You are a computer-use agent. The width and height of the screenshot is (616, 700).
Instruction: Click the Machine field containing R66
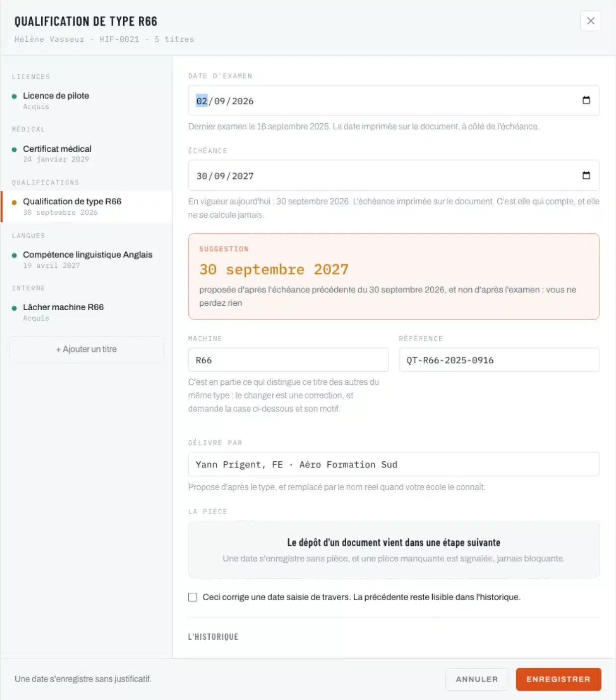click(x=288, y=360)
